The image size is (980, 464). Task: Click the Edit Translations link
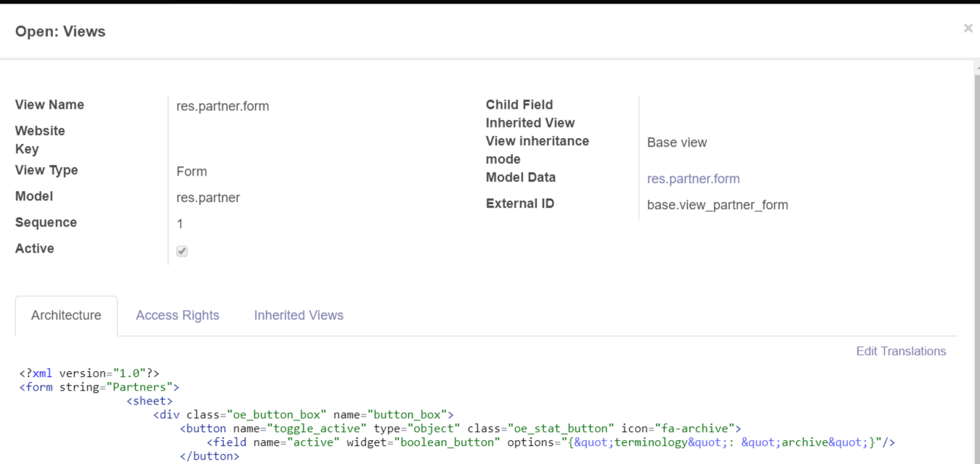pos(901,351)
